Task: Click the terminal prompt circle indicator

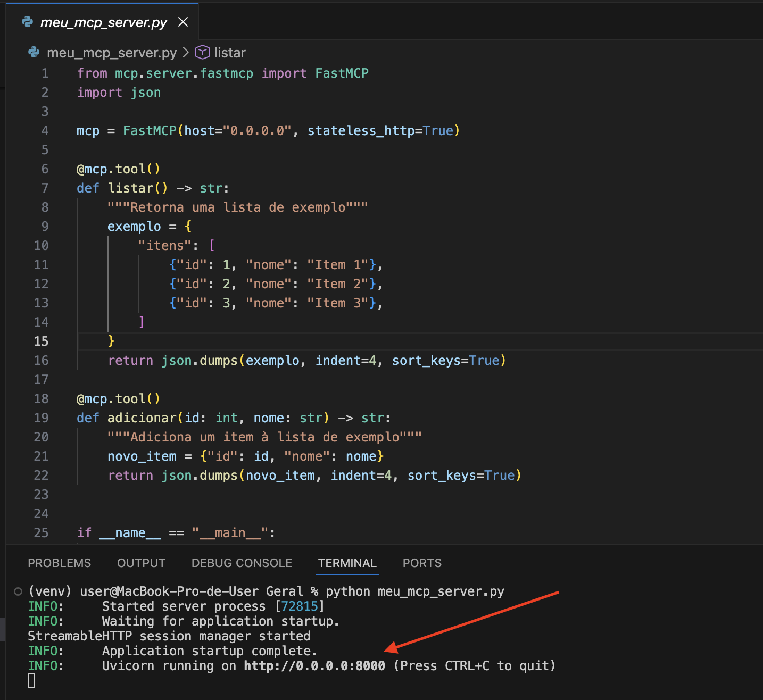Action: pos(18,591)
